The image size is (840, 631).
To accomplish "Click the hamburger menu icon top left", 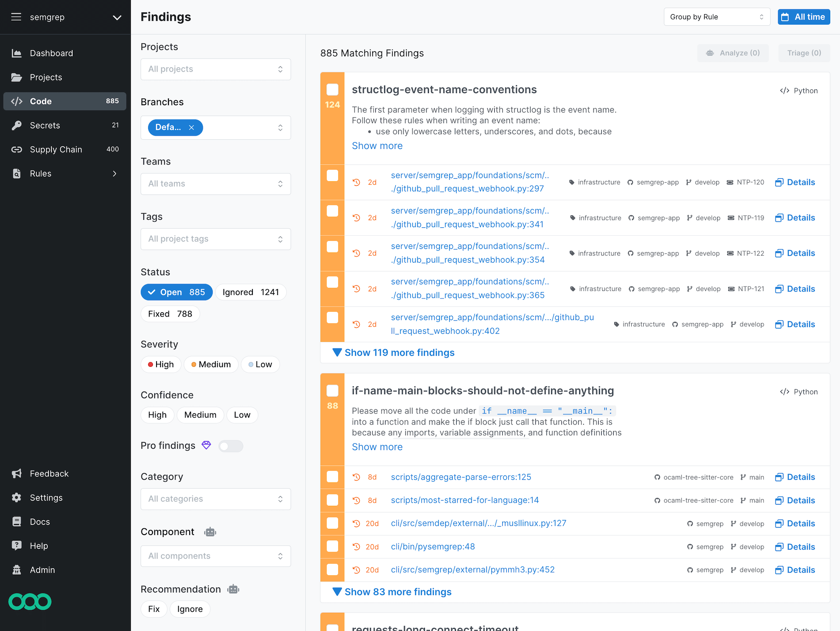I will click(16, 17).
